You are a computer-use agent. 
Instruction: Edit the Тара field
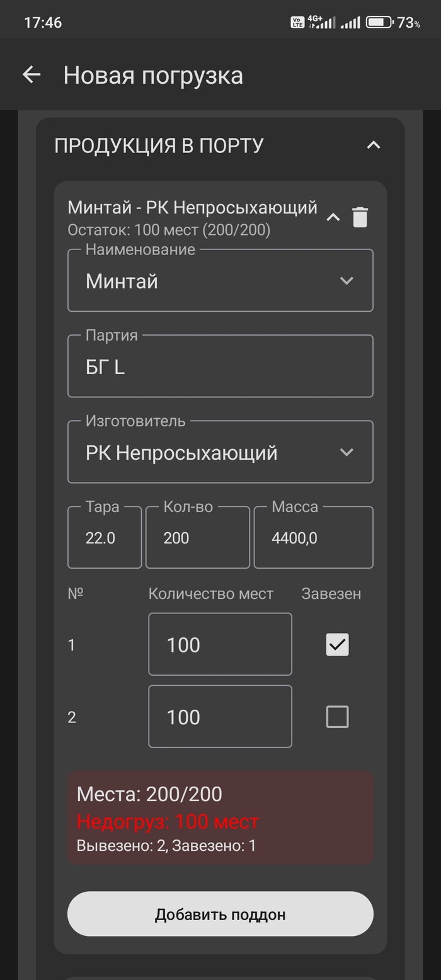point(105,538)
